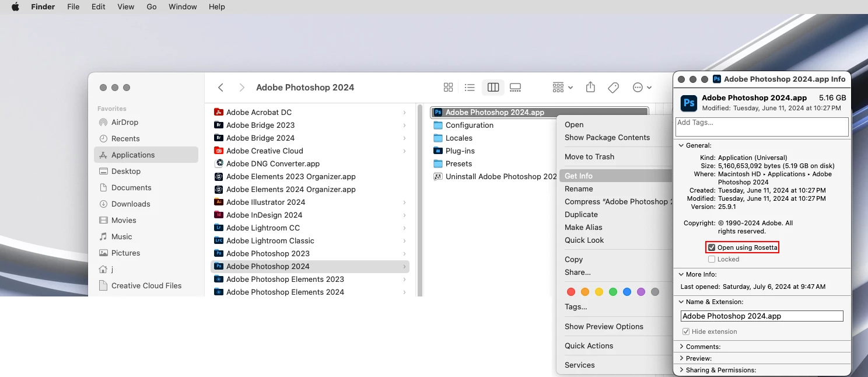
Task: Click the Edit Tags toolbar icon
Action: (x=613, y=88)
